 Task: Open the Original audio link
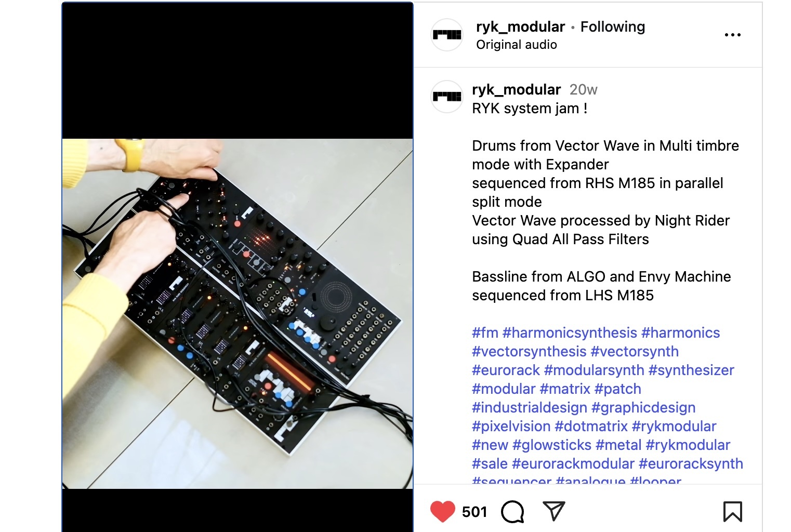[516, 45]
